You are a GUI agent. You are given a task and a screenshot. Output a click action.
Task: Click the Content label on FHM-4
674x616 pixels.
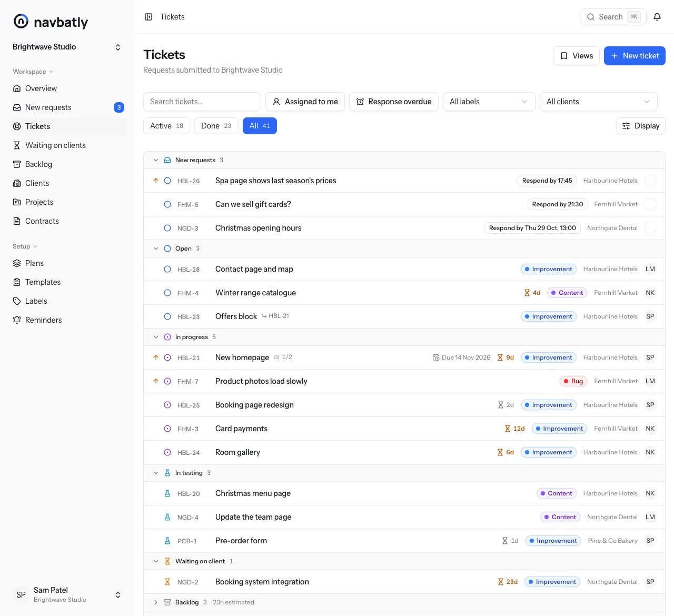click(567, 293)
